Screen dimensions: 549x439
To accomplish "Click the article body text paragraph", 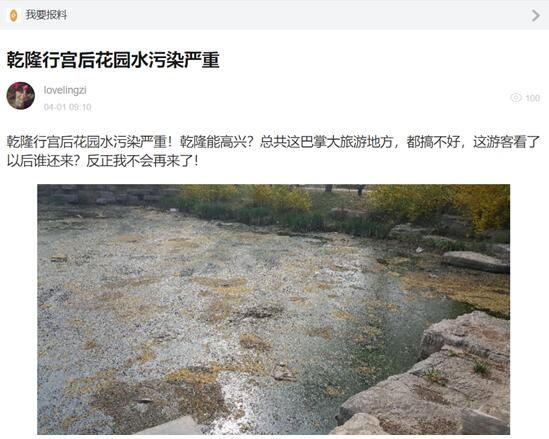I will point(273,151).
